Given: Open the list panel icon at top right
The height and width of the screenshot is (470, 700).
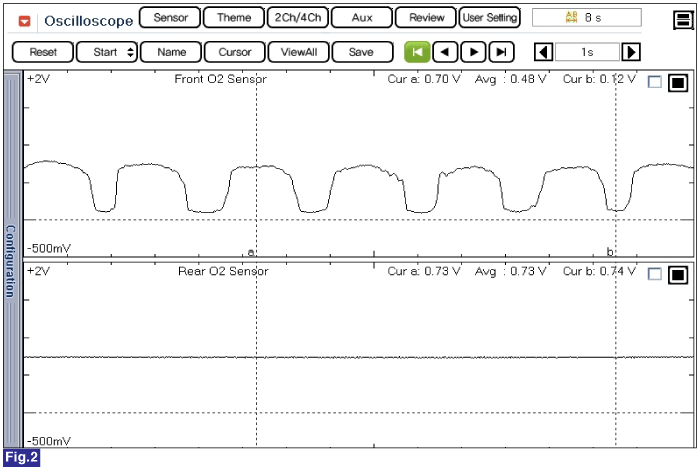Looking at the screenshot, I should 683,20.
